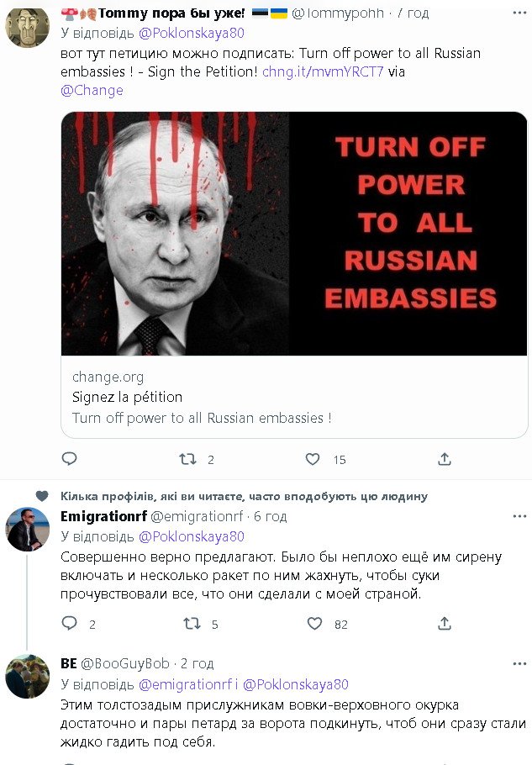Image resolution: width=532 pixels, height=765 pixels.
Task: Open the Turn Off Power petition image
Action: 294,233
